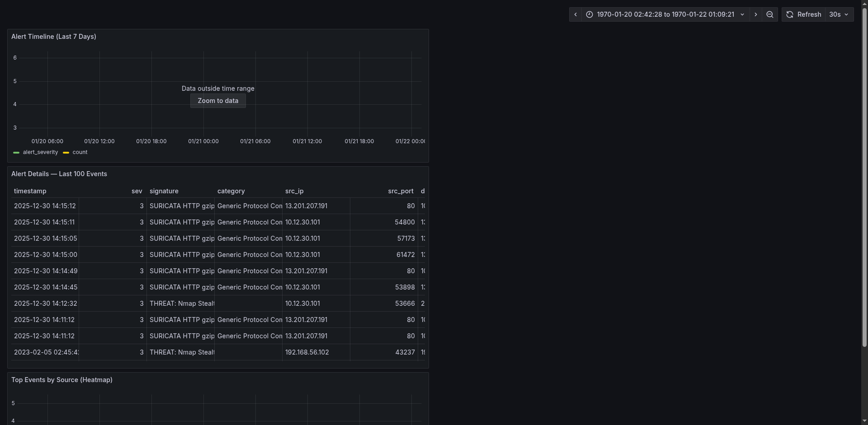
Task: Select timestamp cell 2025-12-30 14:15:00
Action: click(45, 255)
